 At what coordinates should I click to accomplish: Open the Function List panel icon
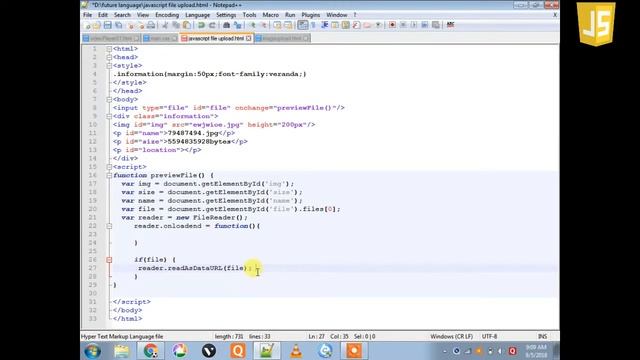pyautogui.click(x=356, y=25)
